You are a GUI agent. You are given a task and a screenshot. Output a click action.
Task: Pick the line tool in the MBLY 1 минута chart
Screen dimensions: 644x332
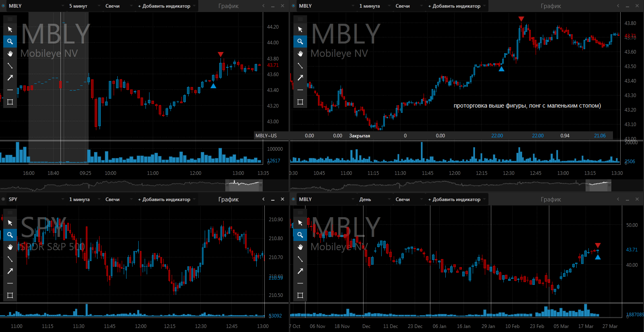300,66
